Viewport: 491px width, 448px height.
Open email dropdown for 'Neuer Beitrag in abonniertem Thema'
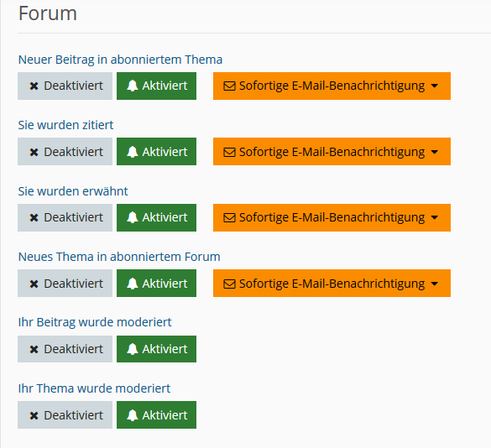pyautogui.click(x=332, y=86)
